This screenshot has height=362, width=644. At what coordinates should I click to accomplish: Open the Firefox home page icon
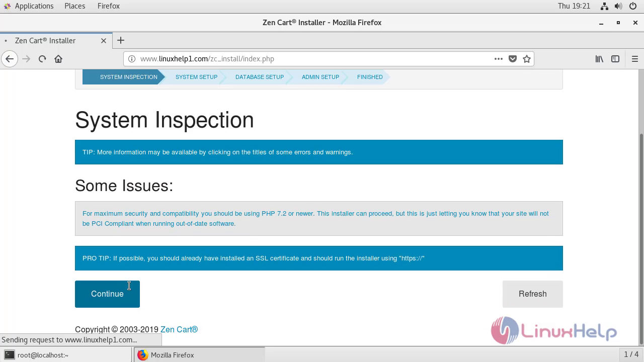pyautogui.click(x=58, y=59)
